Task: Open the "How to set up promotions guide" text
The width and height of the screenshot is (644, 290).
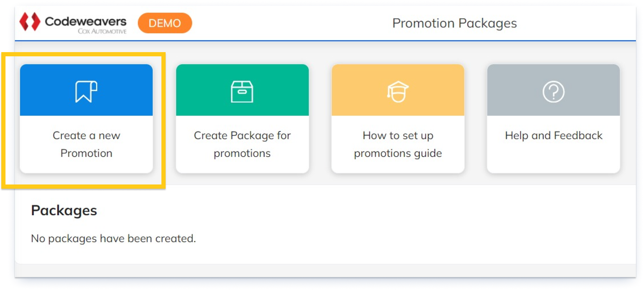Action: pos(398,144)
